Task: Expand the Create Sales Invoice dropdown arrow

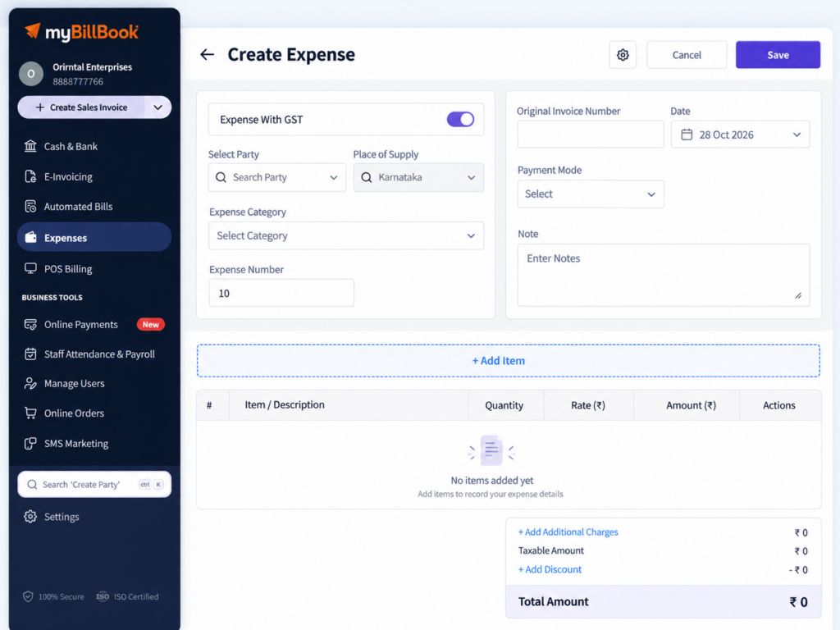Action: [x=158, y=107]
